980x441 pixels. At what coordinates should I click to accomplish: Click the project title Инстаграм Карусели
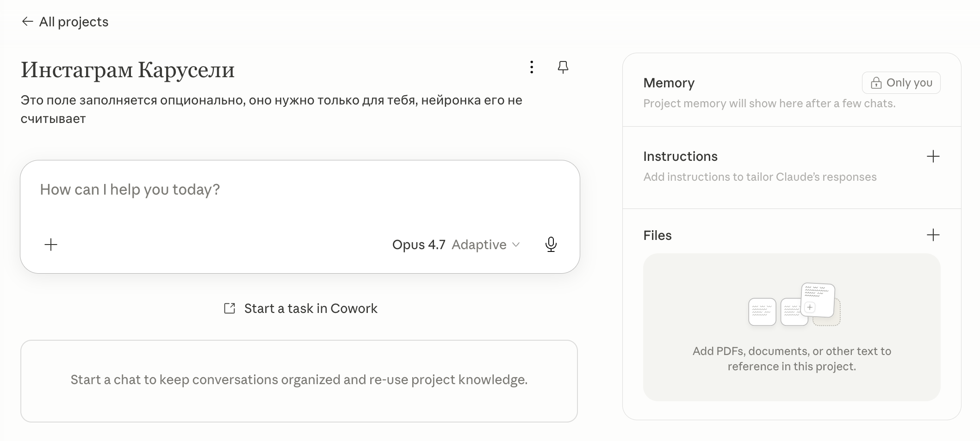click(x=128, y=70)
